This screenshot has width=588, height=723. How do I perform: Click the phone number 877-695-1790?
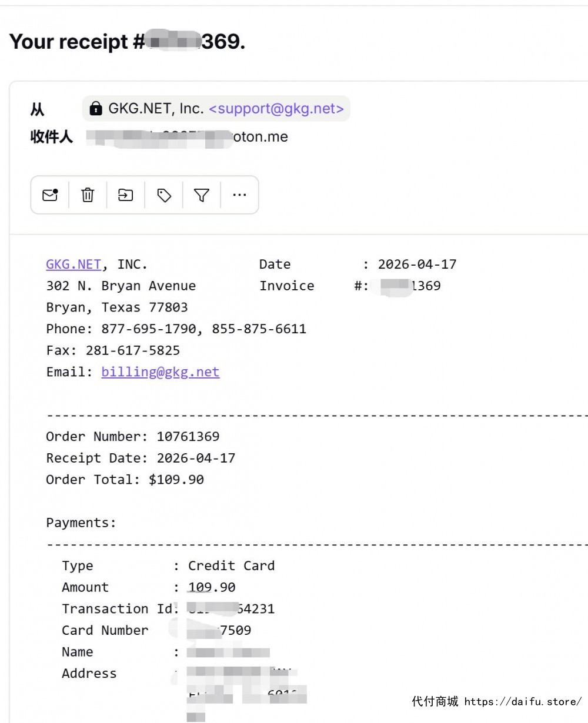149,329
